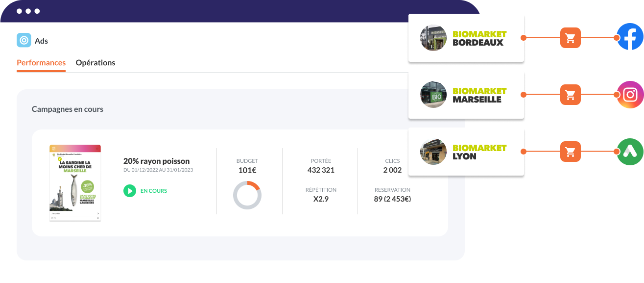Image resolution: width=644 pixels, height=283 pixels.
Task: Click the Biomarket Lyon store photo
Action: coord(433,152)
